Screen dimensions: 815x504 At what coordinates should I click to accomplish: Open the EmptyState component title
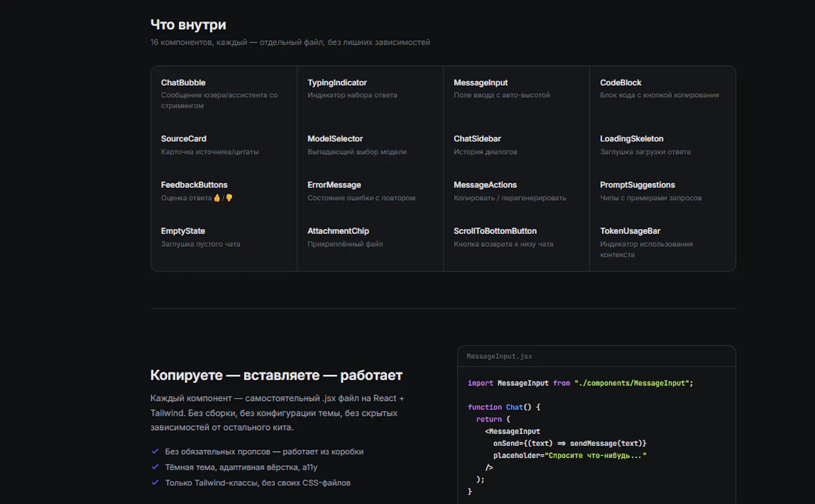183,231
